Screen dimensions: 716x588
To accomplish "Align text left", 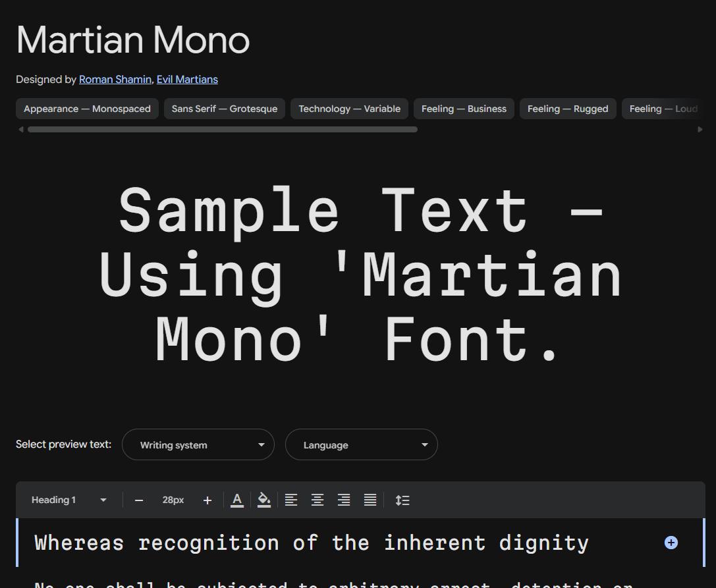I will coord(291,500).
